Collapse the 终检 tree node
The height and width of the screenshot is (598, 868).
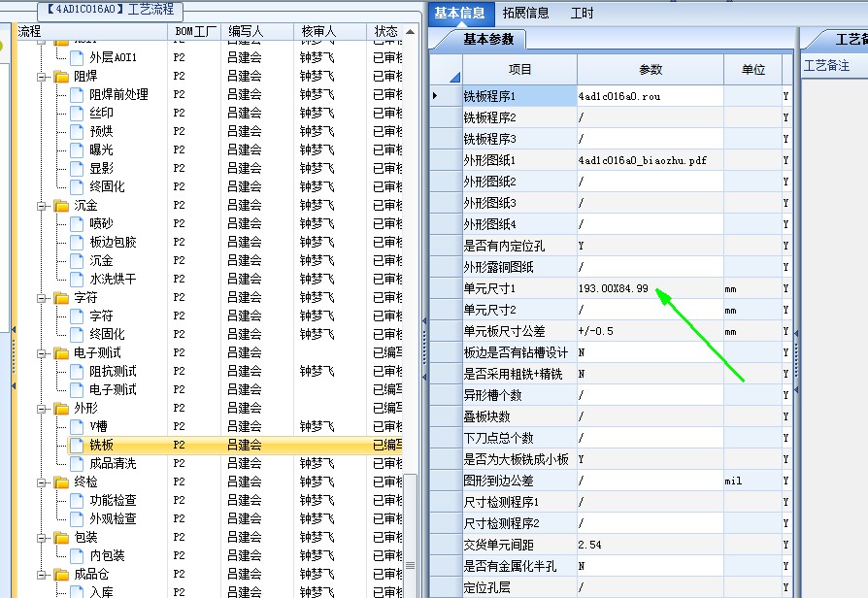pyautogui.click(x=42, y=482)
